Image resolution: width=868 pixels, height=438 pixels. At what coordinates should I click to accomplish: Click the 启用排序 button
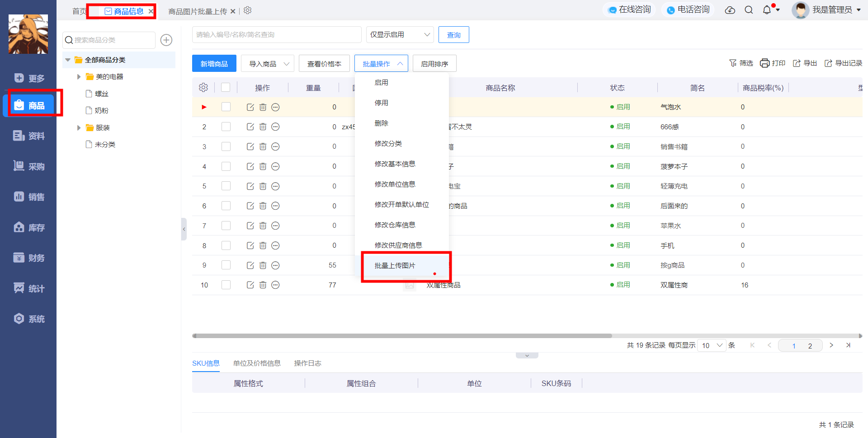[434, 64]
